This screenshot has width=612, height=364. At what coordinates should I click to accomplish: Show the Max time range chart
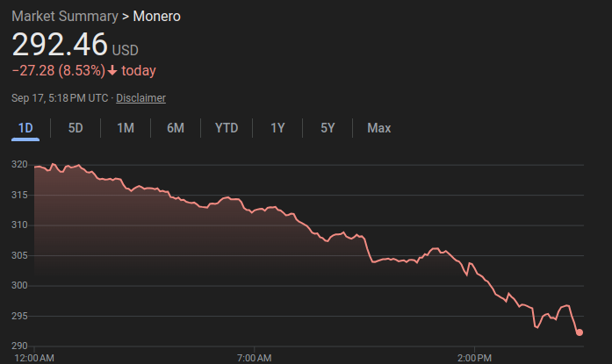coord(378,128)
